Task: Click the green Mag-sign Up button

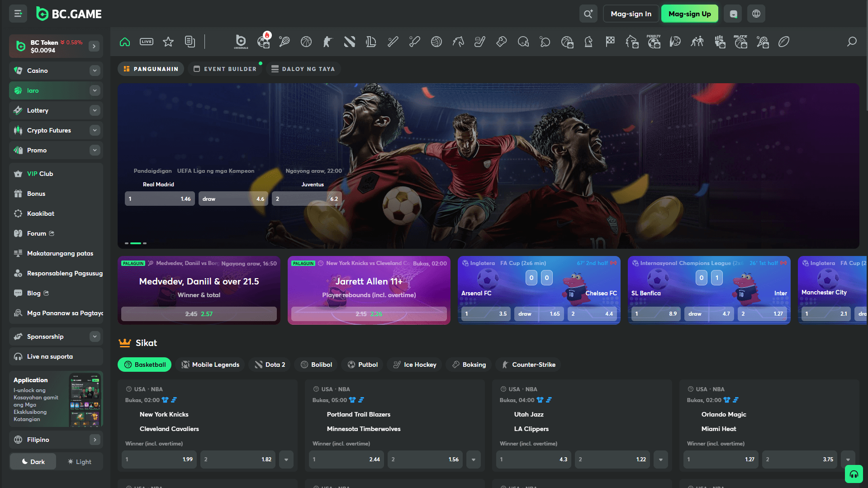Action: (690, 14)
